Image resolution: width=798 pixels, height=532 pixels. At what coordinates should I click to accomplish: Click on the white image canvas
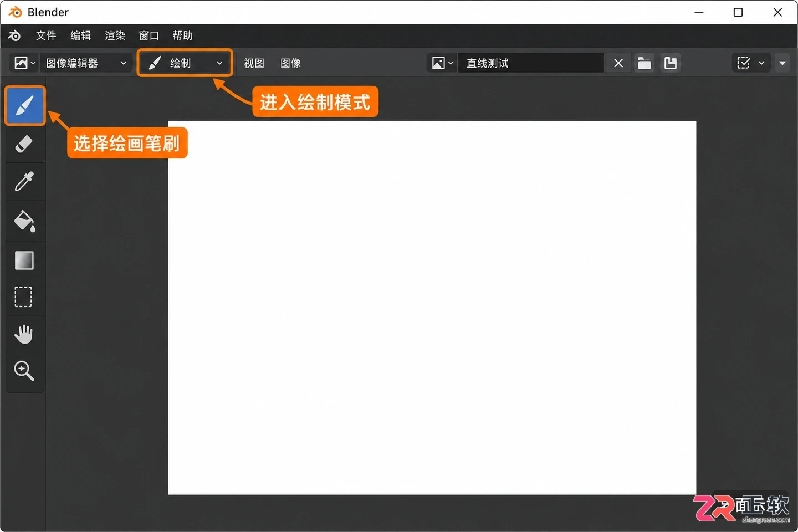tap(432, 308)
